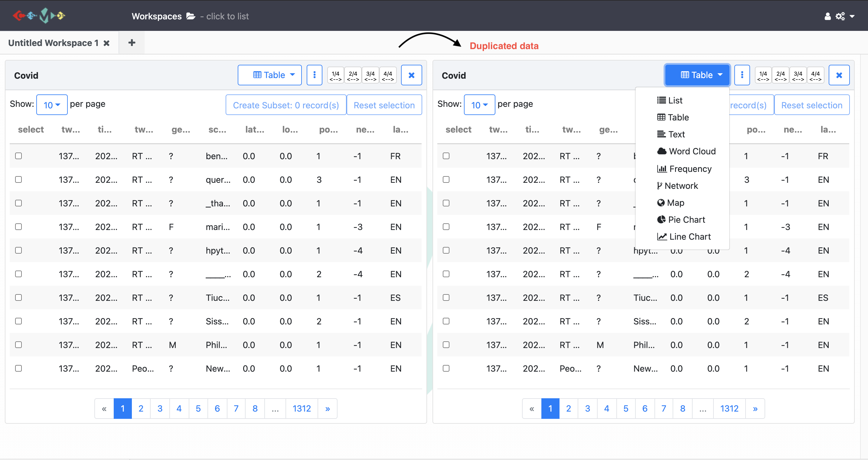This screenshot has height=460, width=868.
Task: Go to previous page in right panel
Action: pyautogui.click(x=532, y=409)
